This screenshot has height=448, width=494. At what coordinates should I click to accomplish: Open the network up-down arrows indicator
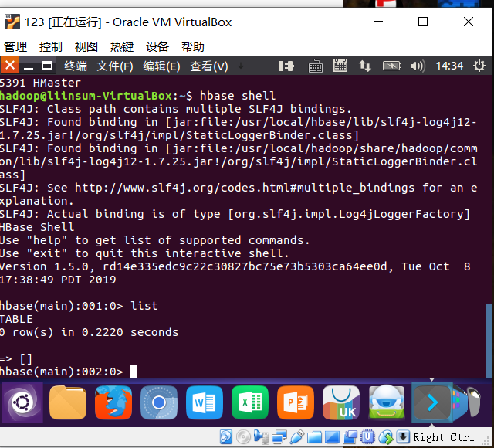pyautogui.click(x=365, y=66)
